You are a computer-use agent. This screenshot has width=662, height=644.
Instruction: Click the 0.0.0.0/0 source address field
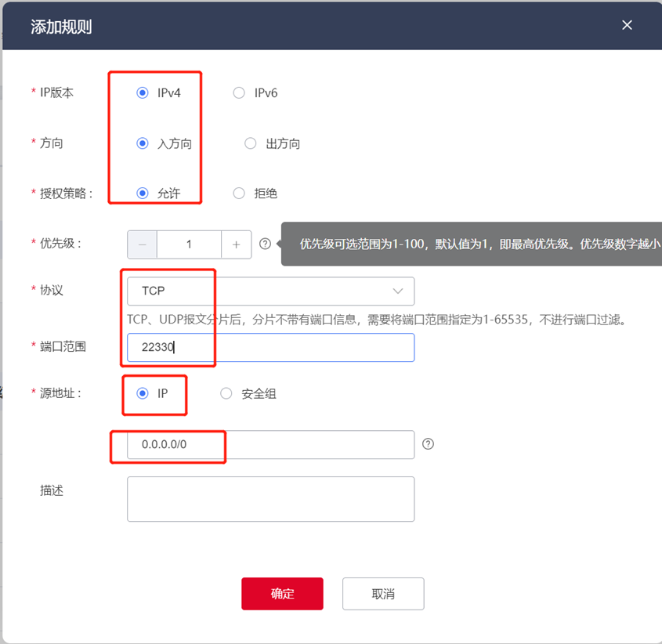(270, 445)
